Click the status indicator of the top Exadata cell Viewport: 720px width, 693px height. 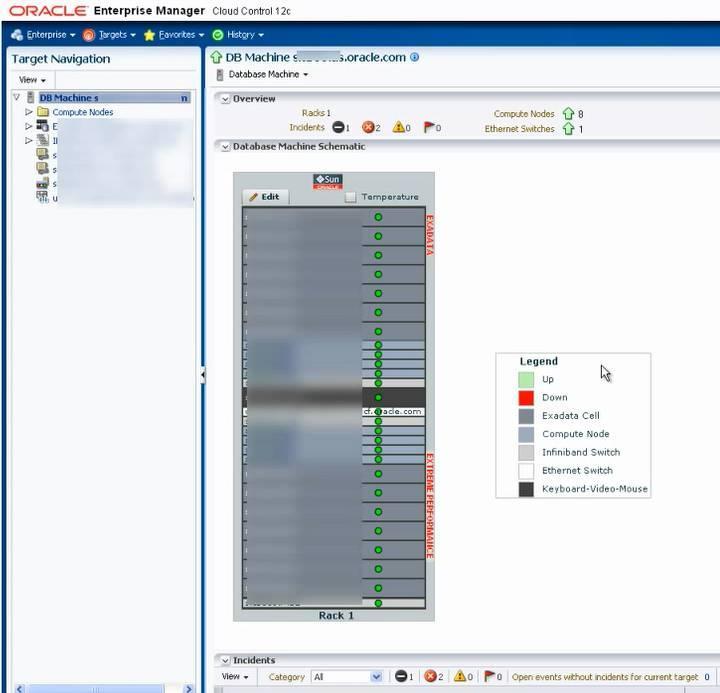pyautogui.click(x=378, y=217)
